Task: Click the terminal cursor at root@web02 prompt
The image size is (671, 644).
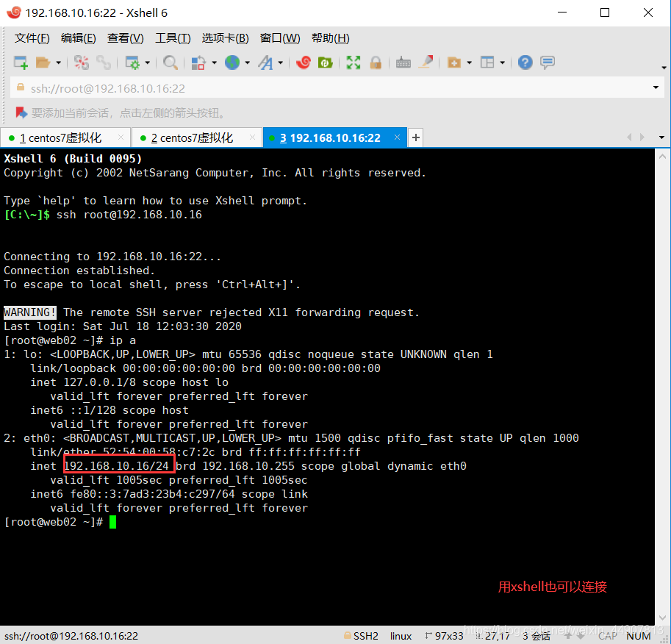Action: tap(112, 522)
